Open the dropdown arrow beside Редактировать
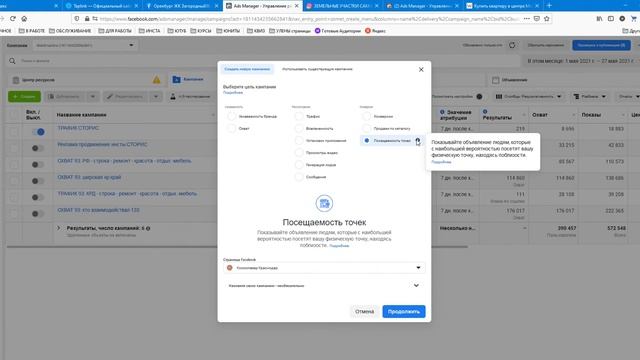Image resolution: width=640 pixels, height=360 pixels. 156,97
